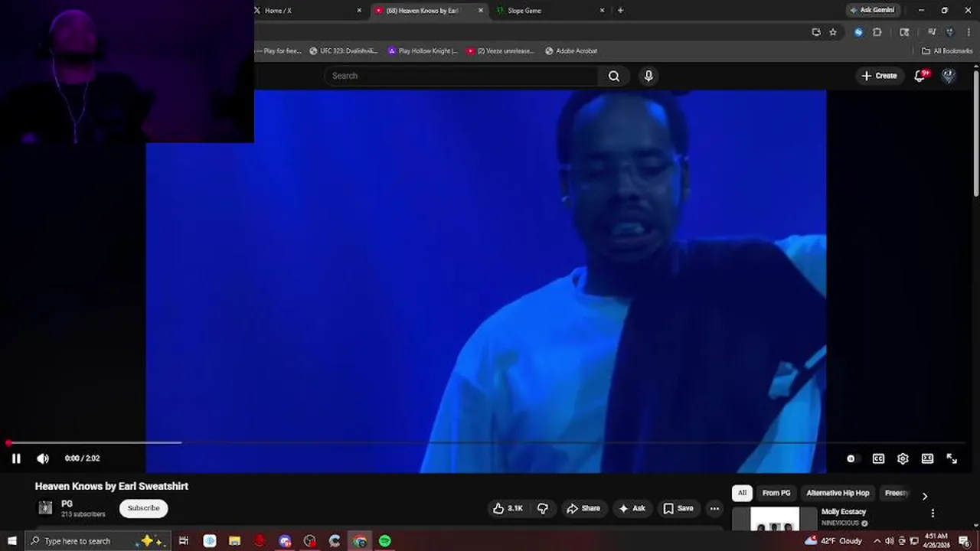Switch to the Home / X browser tab

pos(308,11)
